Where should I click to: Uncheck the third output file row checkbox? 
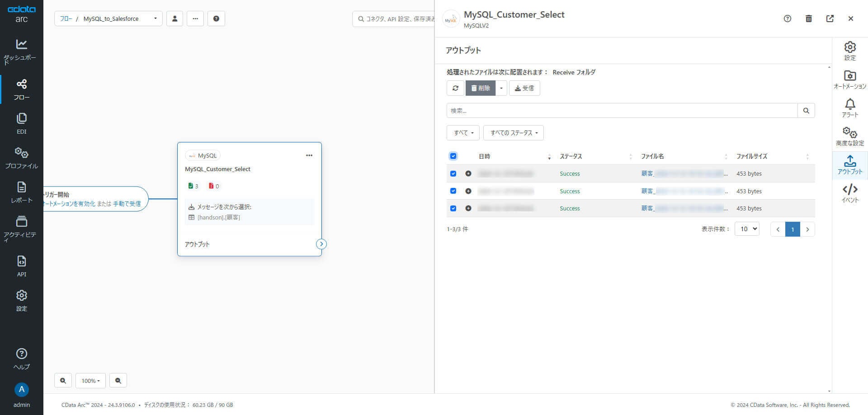click(x=453, y=208)
